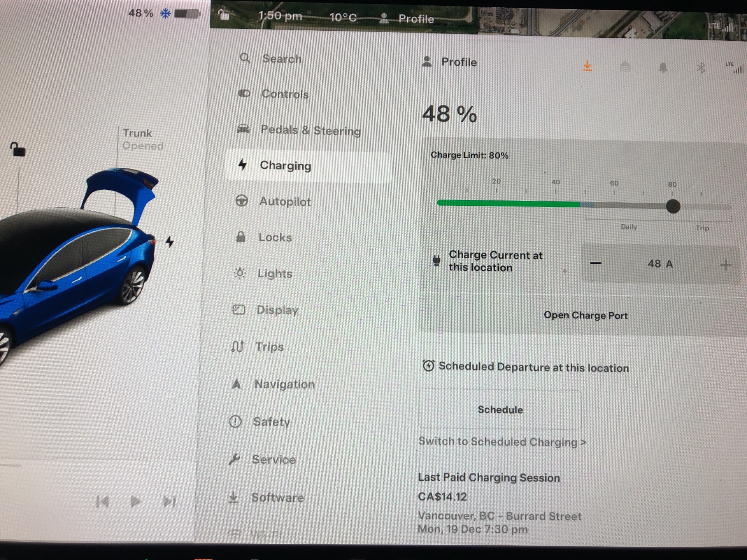
Task: Open Switch to Scheduled Charging link
Action: tap(502, 442)
